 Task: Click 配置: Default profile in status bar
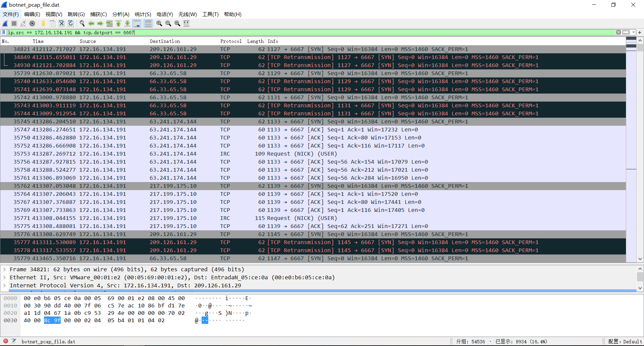[625, 342]
